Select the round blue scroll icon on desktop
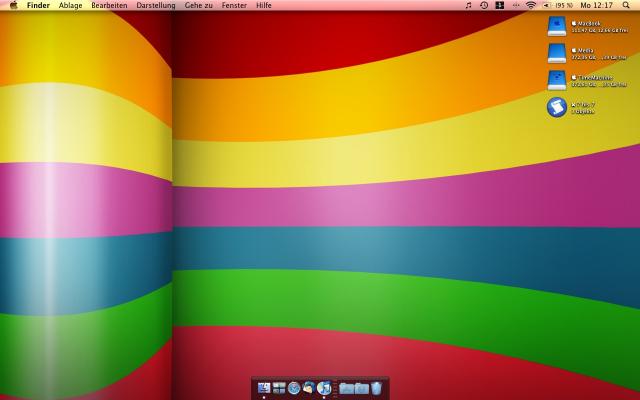The height and width of the screenshot is (400, 640). pos(557,107)
